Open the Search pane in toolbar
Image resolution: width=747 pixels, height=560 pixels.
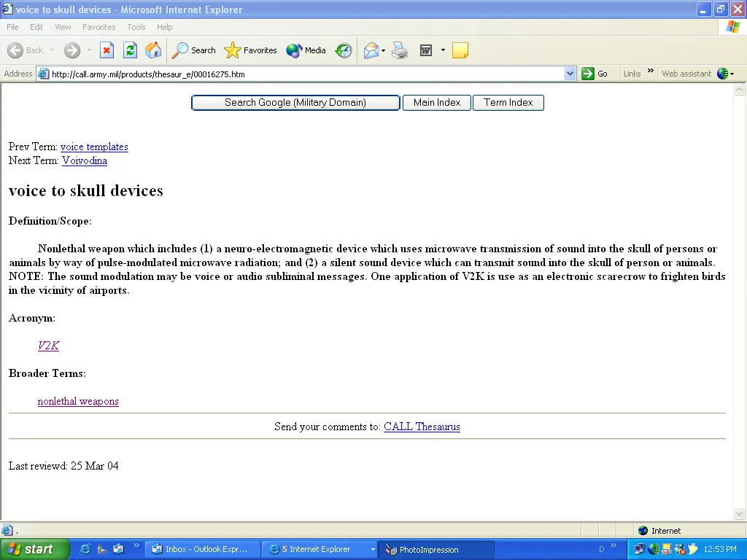click(x=194, y=50)
